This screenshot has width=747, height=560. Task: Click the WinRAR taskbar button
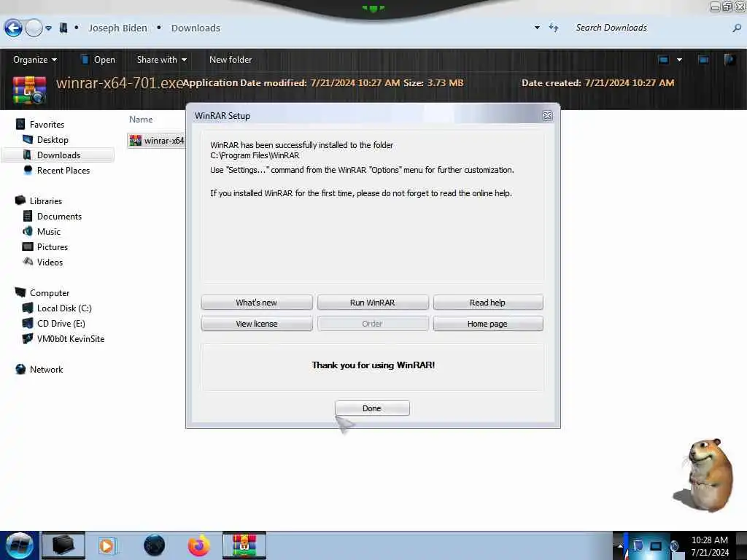[x=244, y=545]
